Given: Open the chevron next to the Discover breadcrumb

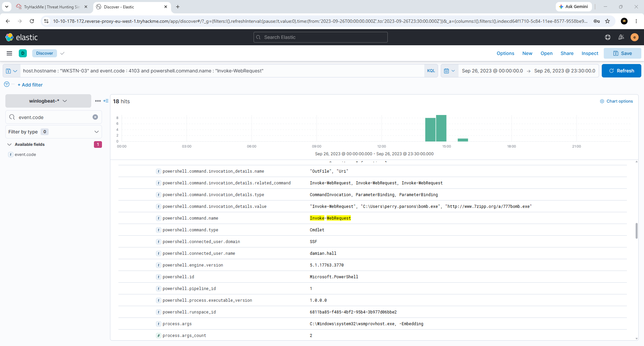Looking at the screenshot, I should (62, 53).
